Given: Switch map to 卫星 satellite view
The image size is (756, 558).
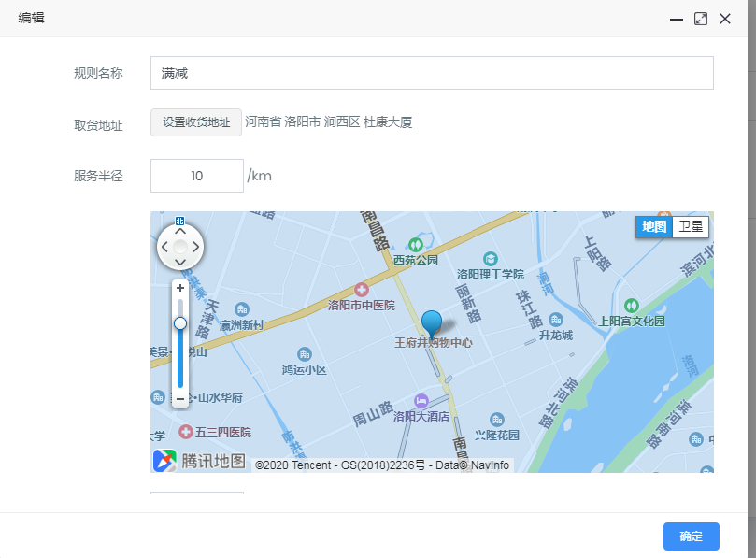Looking at the screenshot, I should (x=691, y=226).
